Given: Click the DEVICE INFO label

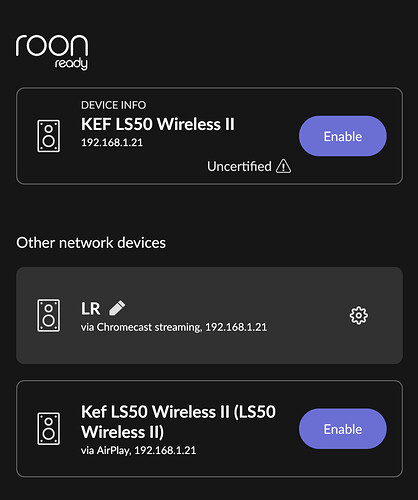Looking at the screenshot, I should pyautogui.click(x=113, y=105).
